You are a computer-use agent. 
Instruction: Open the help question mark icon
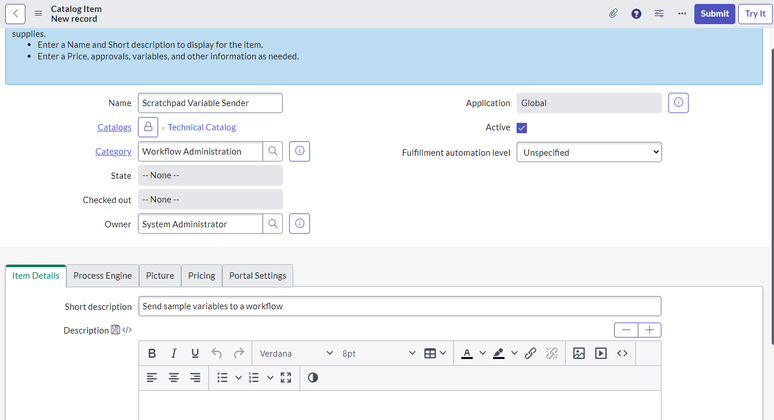point(636,14)
